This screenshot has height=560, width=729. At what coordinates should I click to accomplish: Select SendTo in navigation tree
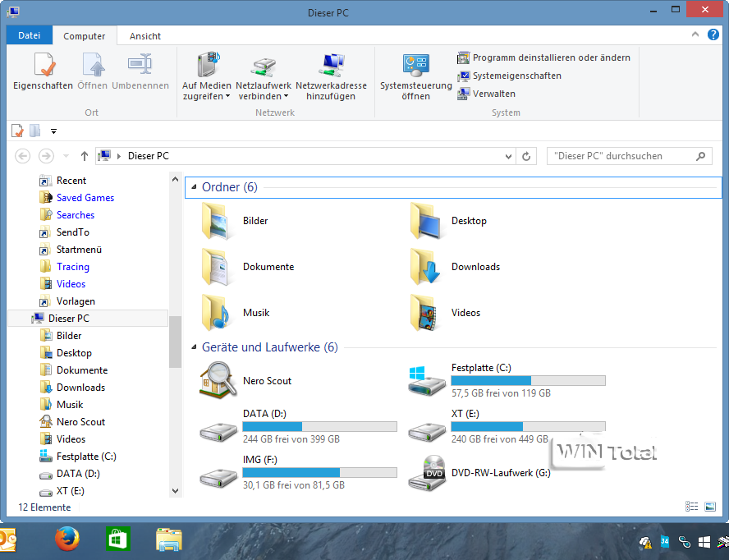[x=65, y=232]
